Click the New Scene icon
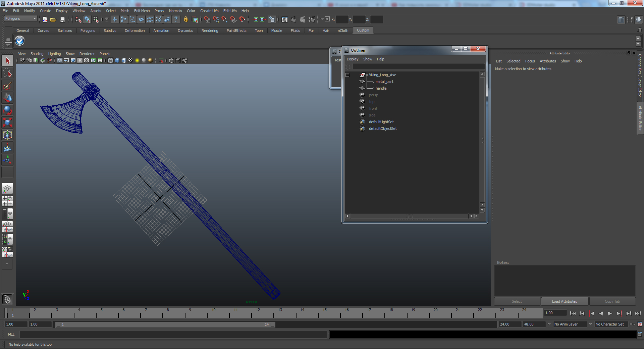This screenshot has width=644, height=349. 45,20
